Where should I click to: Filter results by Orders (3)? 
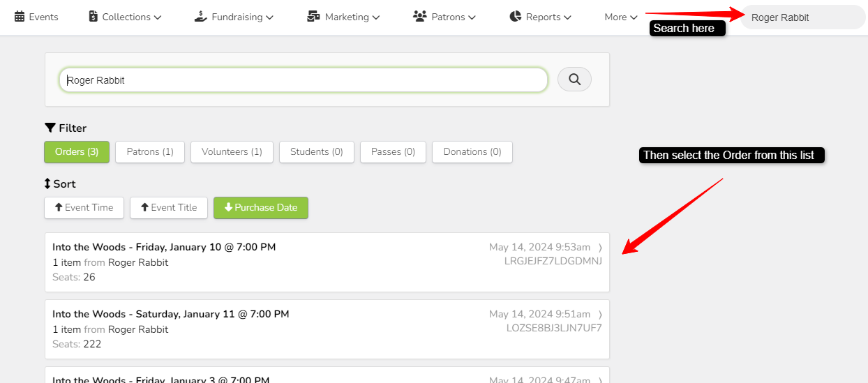pos(77,152)
